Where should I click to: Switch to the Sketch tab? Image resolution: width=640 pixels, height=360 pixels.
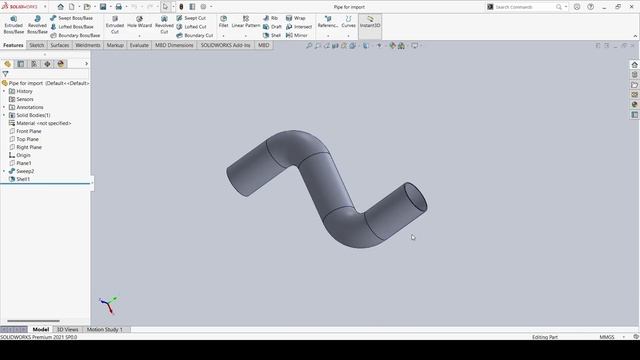pyautogui.click(x=36, y=45)
